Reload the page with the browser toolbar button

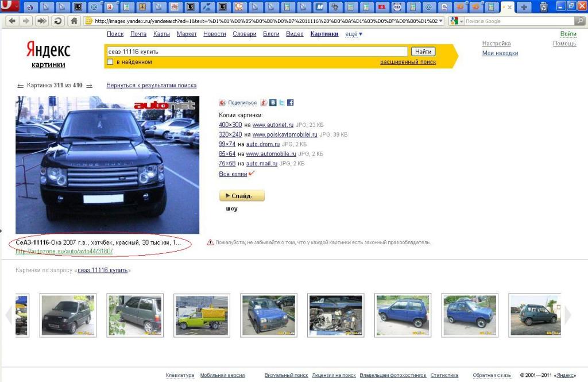click(x=57, y=21)
